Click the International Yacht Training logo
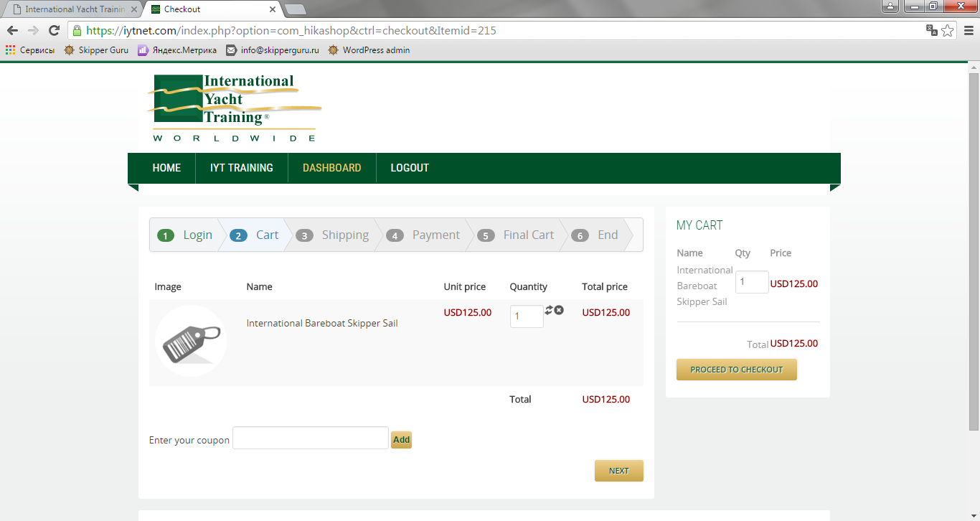 click(x=235, y=108)
